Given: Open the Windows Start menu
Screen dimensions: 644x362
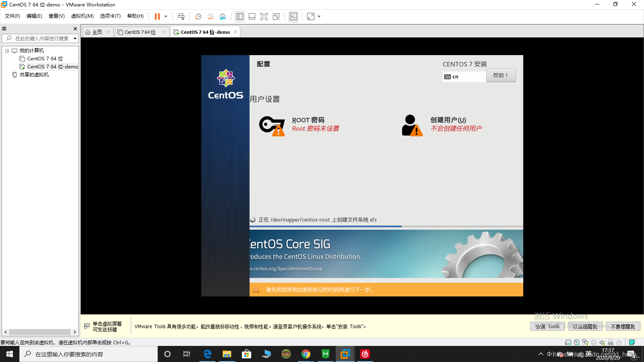Looking at the screenshot, I should coord(10,354).
